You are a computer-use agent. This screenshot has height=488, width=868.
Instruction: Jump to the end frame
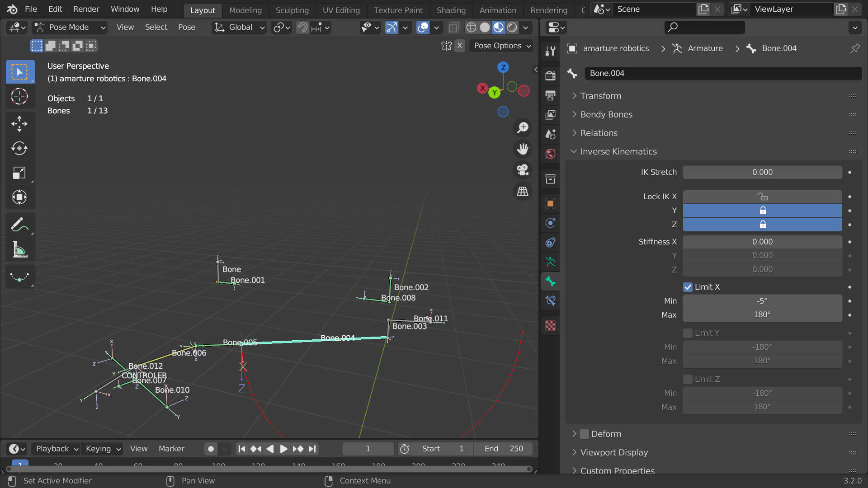click(312, 449)
